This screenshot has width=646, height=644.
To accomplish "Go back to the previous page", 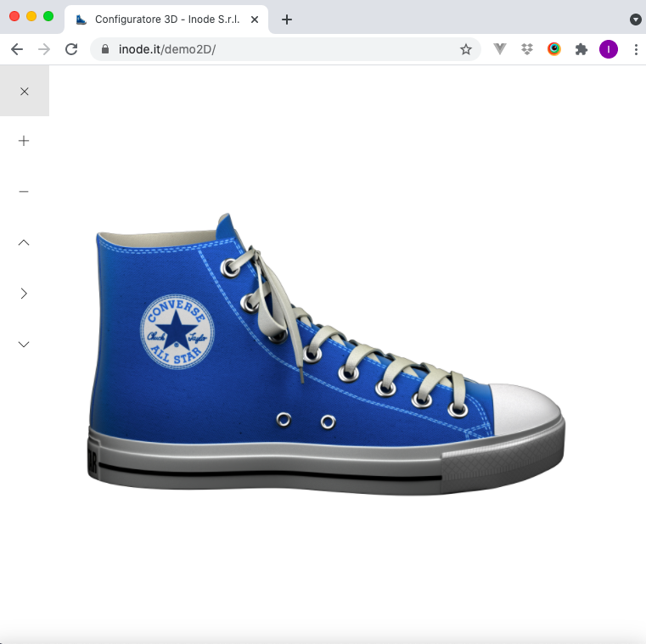I will (17, 49).
